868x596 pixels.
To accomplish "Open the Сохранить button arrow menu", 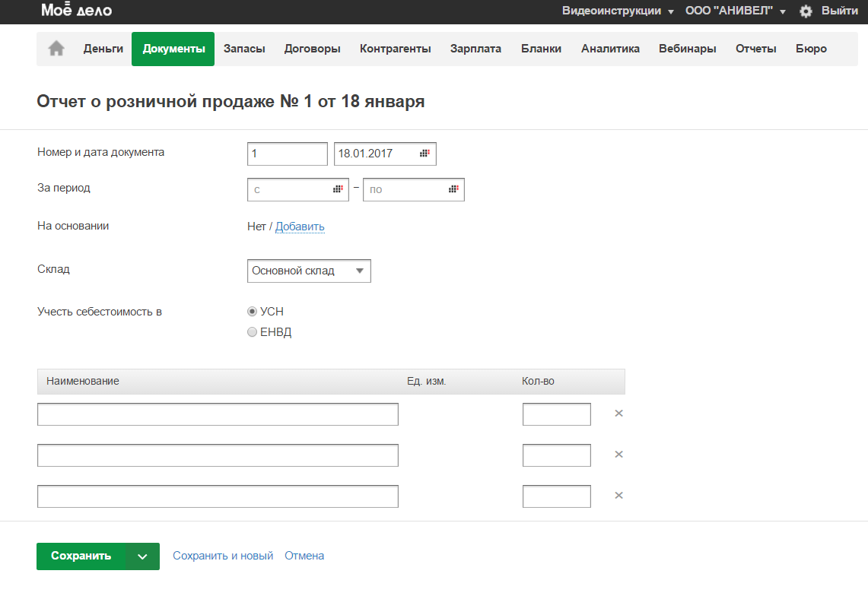I will click(x=142, y=556).
